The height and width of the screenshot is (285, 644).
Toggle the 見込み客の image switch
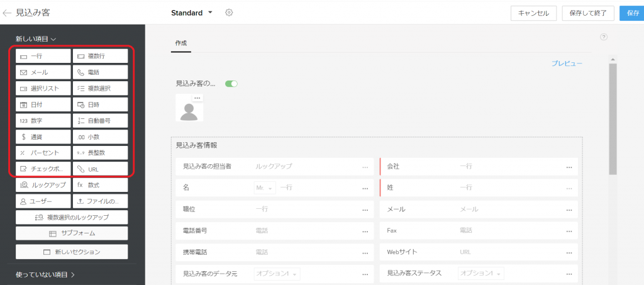[x=231, y=84]
